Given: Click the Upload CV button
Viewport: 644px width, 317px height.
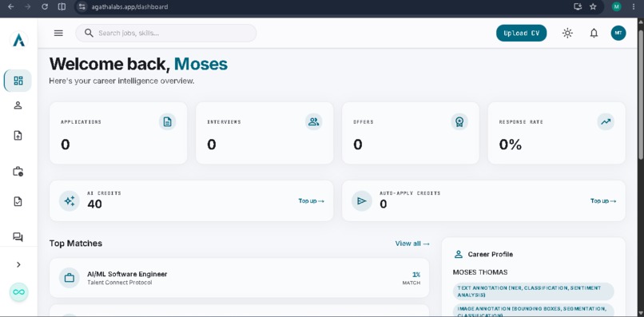Looking at the screenshot, I should (x=521, y=34).
